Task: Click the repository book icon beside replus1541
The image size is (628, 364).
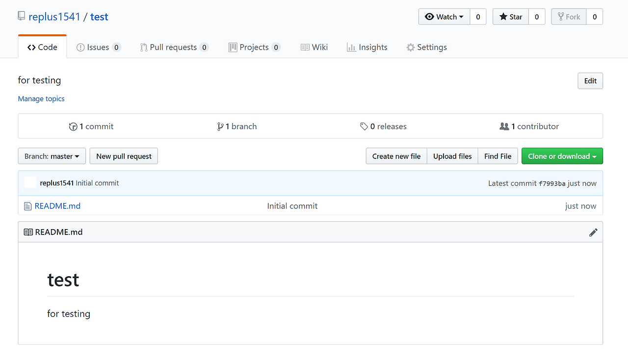Action: click(21, 16)
